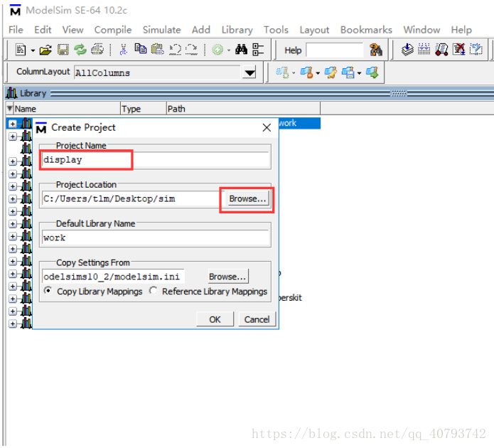Click the Collapse All tree icon
Image resolution: width=494 pixels, height=448 pixels.
click(258, 50)
